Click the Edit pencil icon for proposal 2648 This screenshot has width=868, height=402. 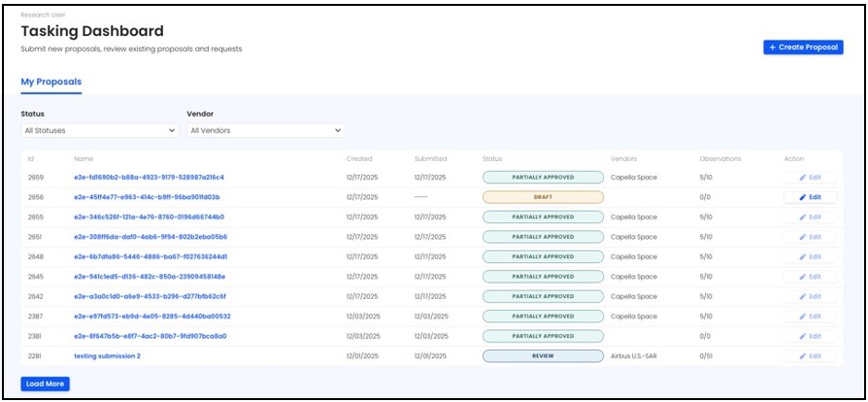point(803,256)
